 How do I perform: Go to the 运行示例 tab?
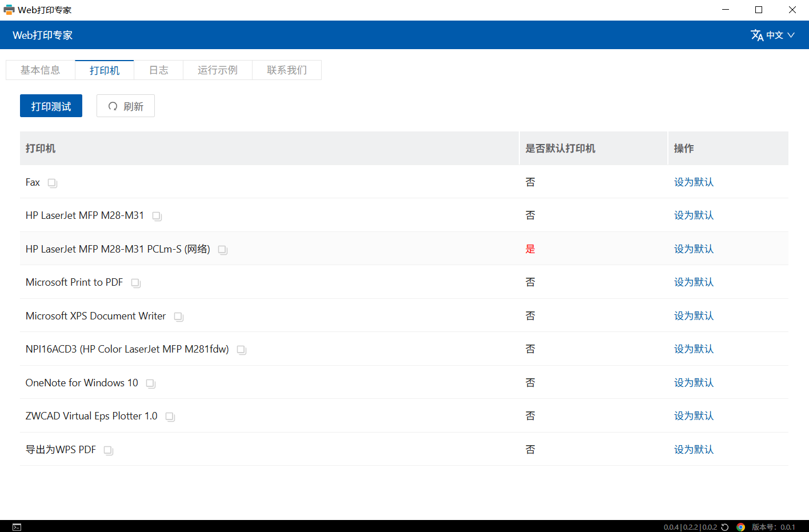[217, 70]
